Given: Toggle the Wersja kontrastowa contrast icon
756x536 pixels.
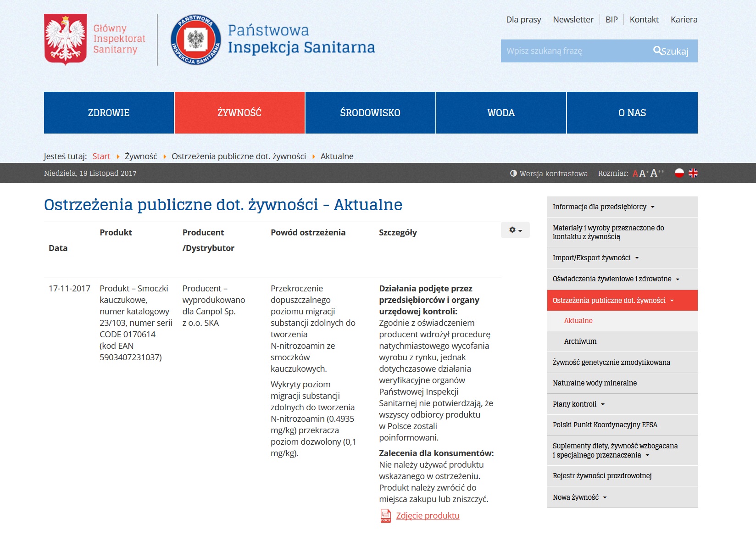Looking at the screenshot, I should [x=513, y=173].
